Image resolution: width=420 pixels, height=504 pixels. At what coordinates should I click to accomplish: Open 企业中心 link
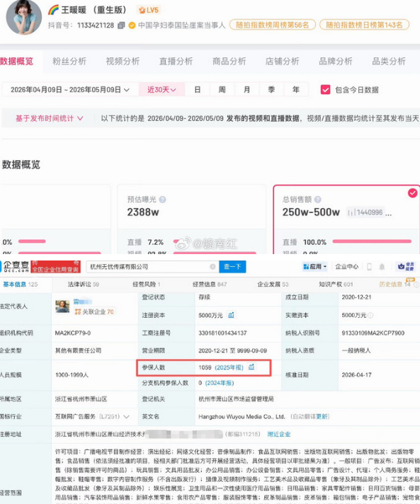[x=346, y=266]
